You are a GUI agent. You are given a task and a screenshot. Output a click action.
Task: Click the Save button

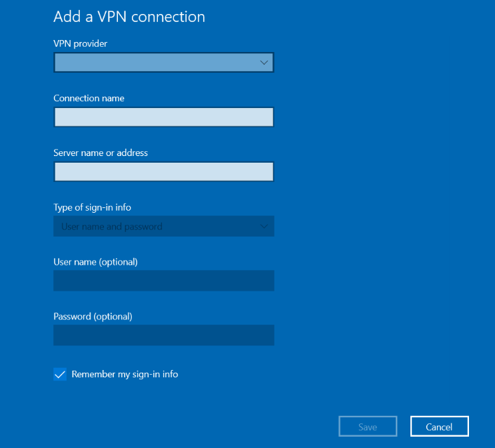[368, 427]
